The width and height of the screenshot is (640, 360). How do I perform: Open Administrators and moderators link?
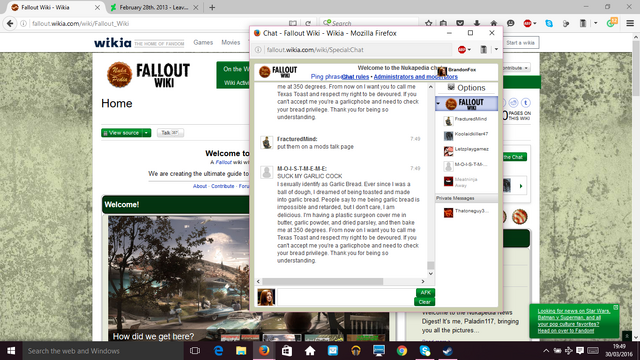(416, 77)
